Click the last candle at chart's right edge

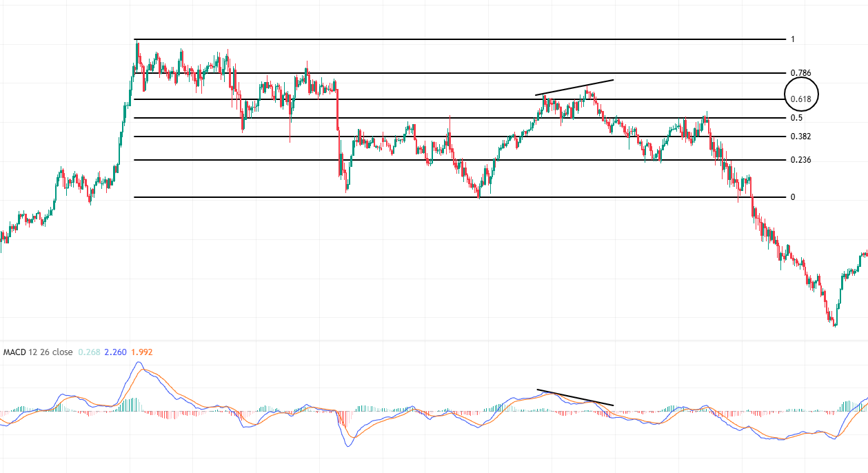[865, 254]
